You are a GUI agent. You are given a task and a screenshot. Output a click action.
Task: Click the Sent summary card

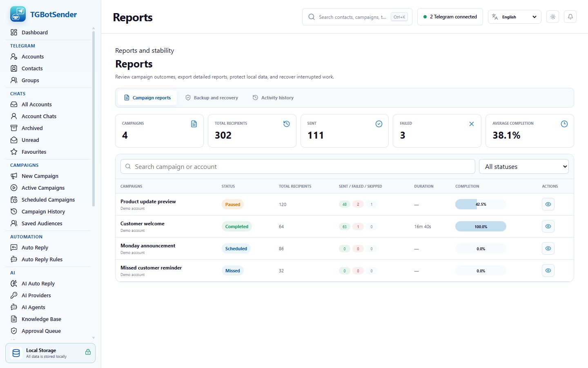pos(345,131)
